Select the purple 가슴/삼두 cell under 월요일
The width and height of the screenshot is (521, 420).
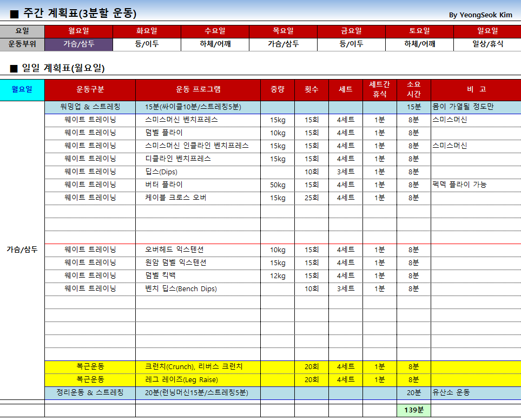coord(79,44)
